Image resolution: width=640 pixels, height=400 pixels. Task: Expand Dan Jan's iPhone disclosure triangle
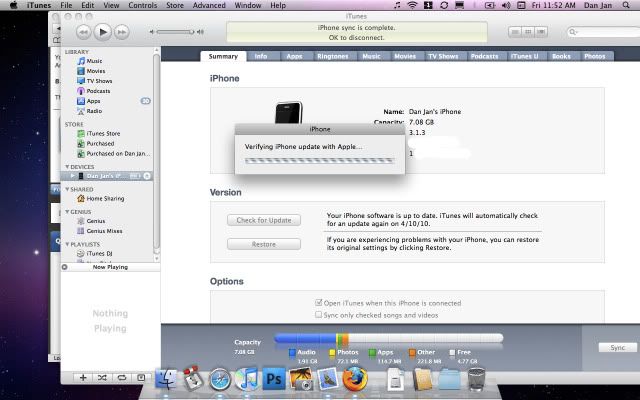73,176
